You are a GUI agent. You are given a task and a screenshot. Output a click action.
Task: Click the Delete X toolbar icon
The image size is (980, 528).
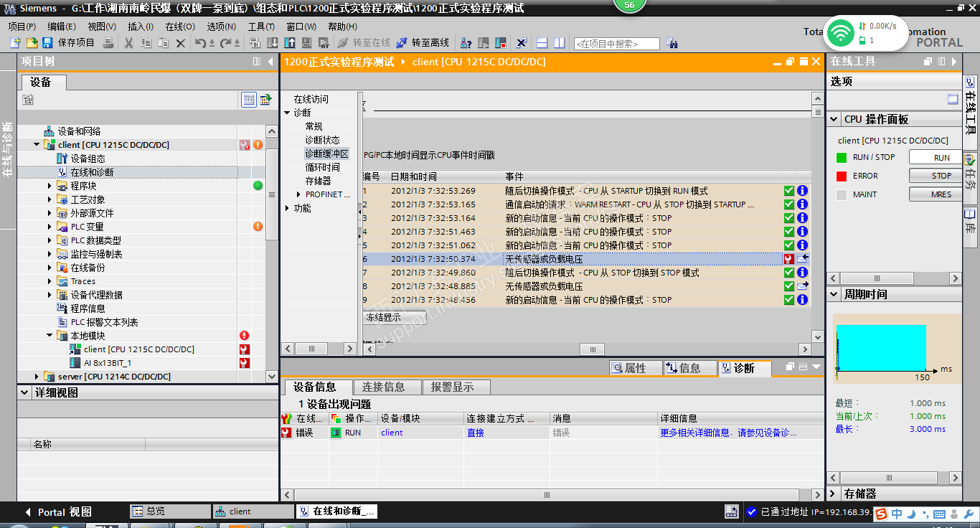pyautogui.click(x=181, y=43)
